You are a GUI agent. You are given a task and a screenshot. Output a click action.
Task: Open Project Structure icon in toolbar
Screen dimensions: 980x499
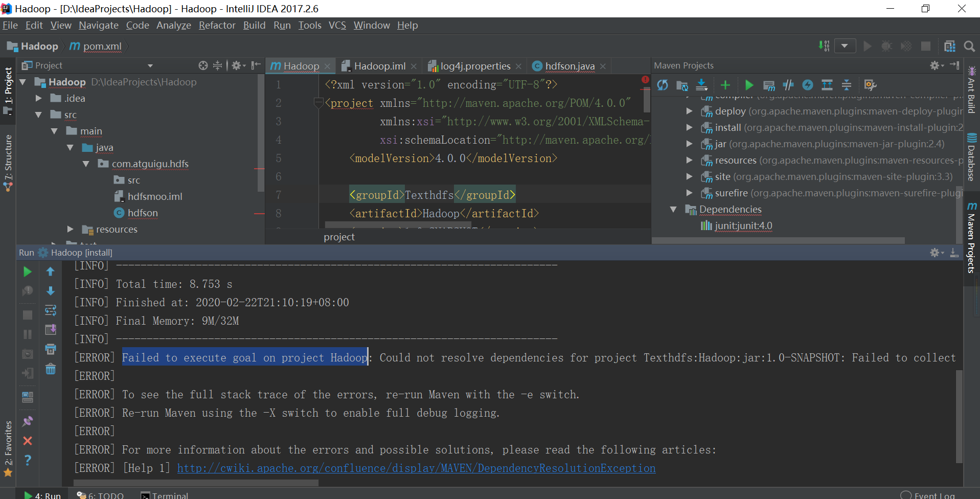click(950, 46)
